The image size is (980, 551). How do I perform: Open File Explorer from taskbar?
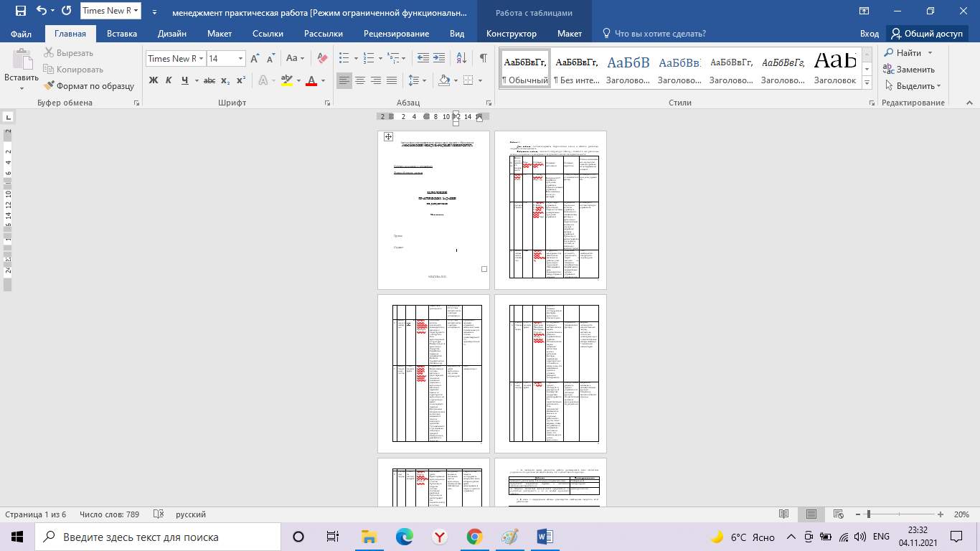coord(369,537)
